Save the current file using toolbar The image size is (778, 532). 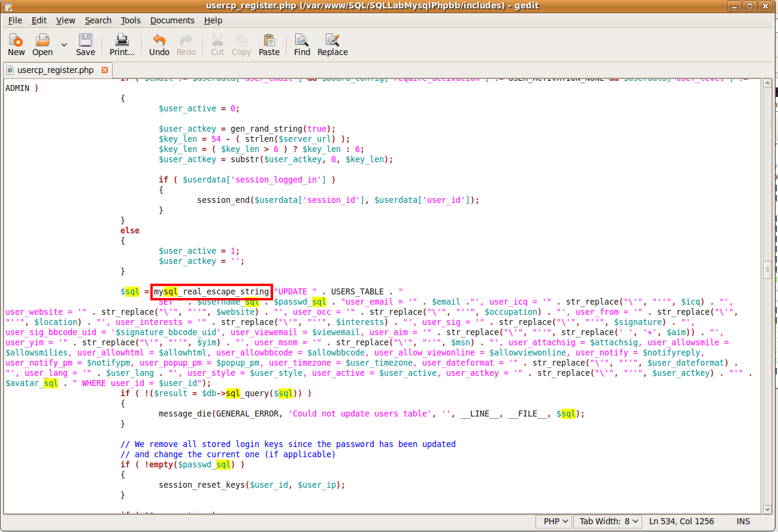[x=86, y=45]
